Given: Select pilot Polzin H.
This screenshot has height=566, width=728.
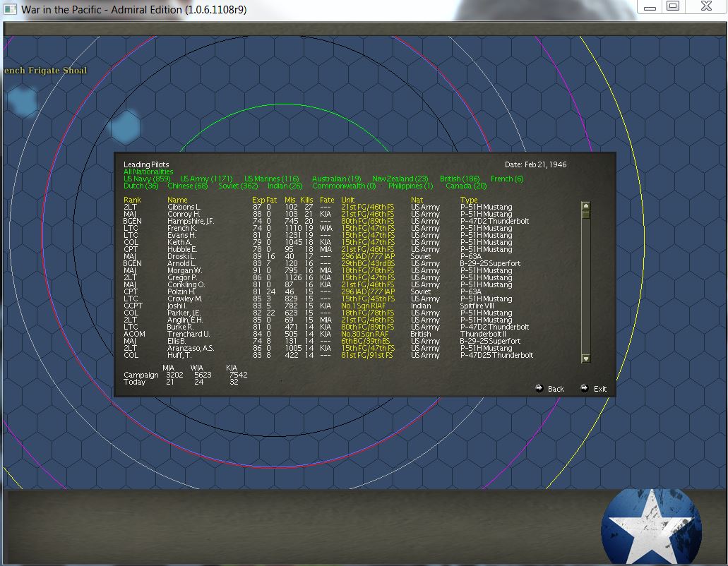Looking at the screenshot, I should (x=181, y=291).
